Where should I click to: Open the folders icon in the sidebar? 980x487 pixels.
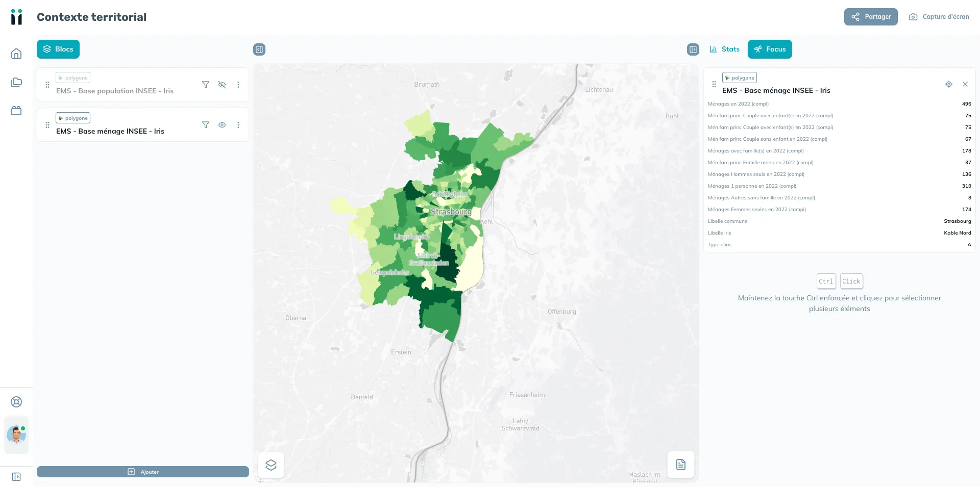(x=16, y=82)
